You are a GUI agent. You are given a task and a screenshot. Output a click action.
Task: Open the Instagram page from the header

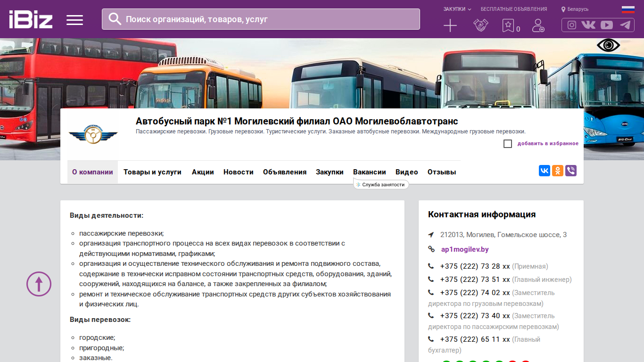pyautogui.click(x=572, y=25)
